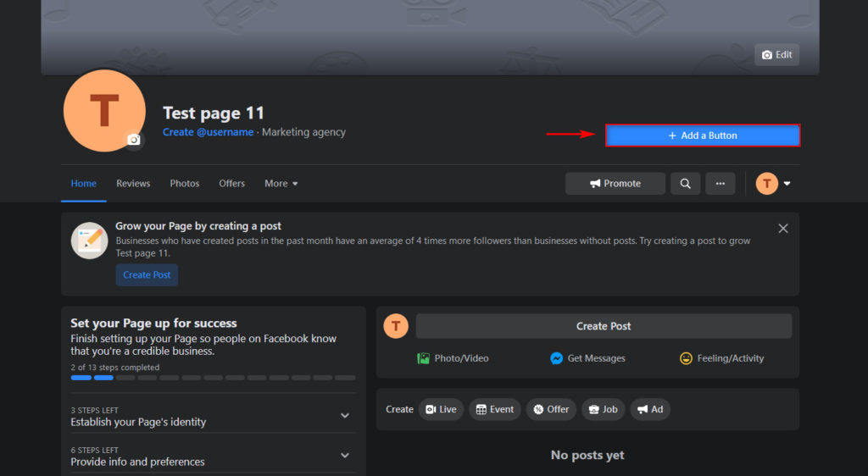
Task: Click the large T profile picture
Action: (x=104, y=111)
